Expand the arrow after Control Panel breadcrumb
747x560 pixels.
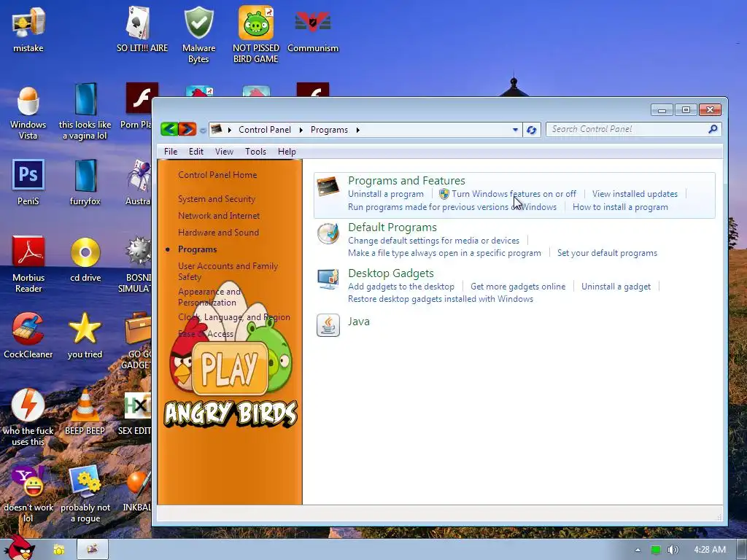coord(301,130)
